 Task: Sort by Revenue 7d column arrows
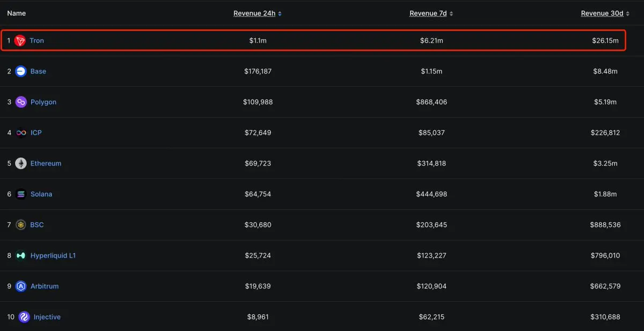451,13
